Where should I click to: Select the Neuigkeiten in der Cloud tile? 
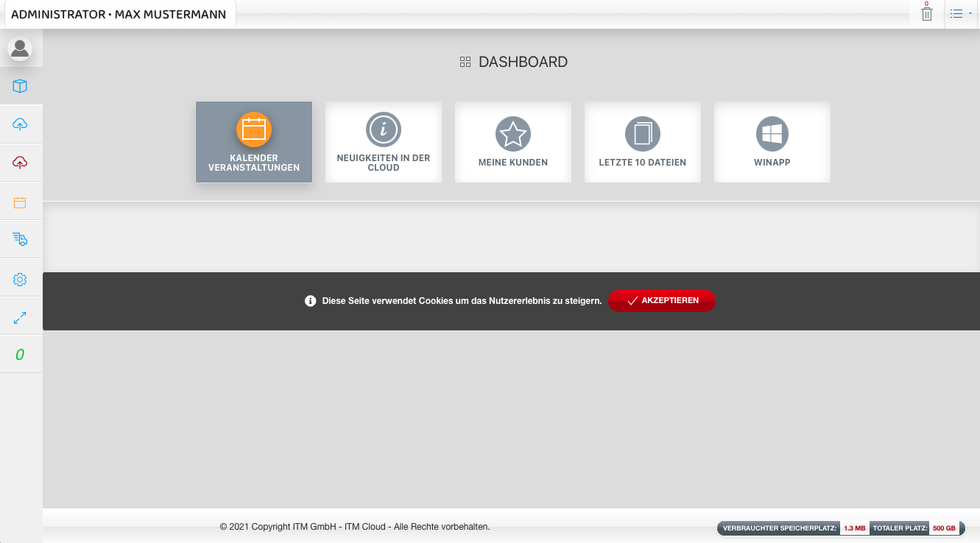(x=384, y=142)
